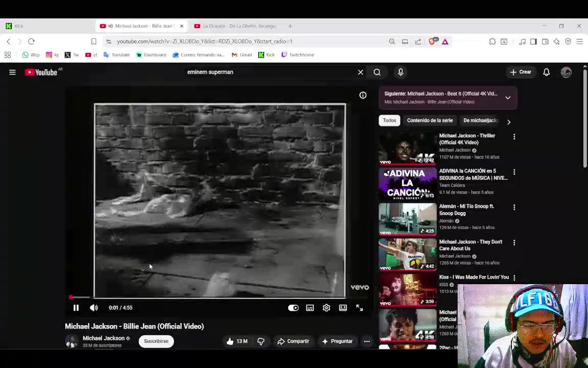The width and height of the screenshot is (588, 368).
Task: Start voice search with microphone
Action: point(401,72)
